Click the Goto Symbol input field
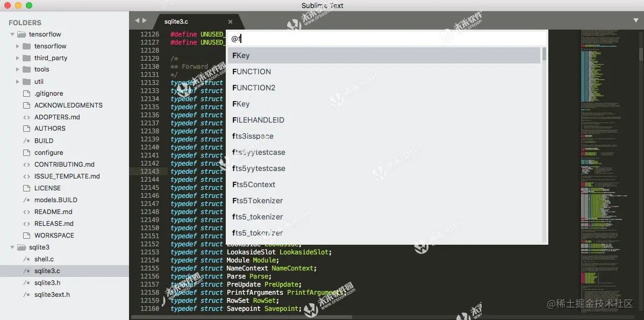 [387, 39]
